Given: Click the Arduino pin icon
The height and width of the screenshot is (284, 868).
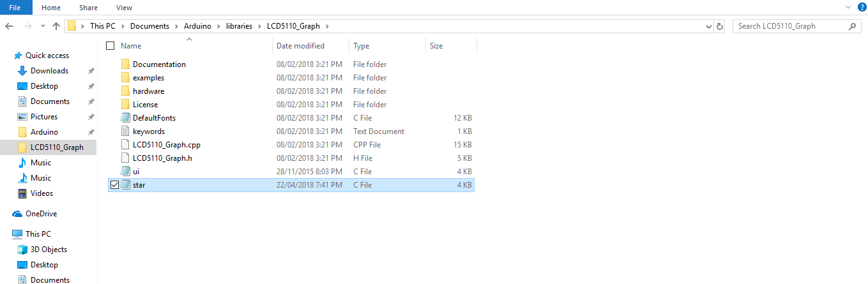Looking at the screenshot, I should (x=91, y=132).
